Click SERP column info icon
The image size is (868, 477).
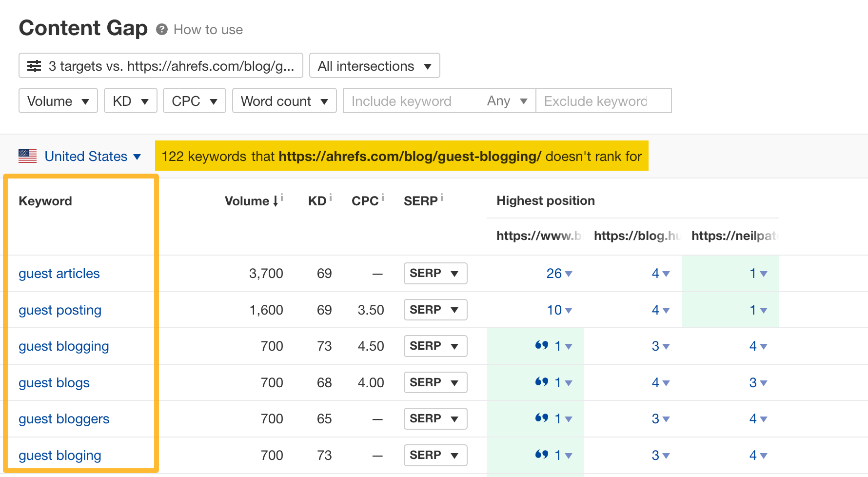tap(441, 198)
